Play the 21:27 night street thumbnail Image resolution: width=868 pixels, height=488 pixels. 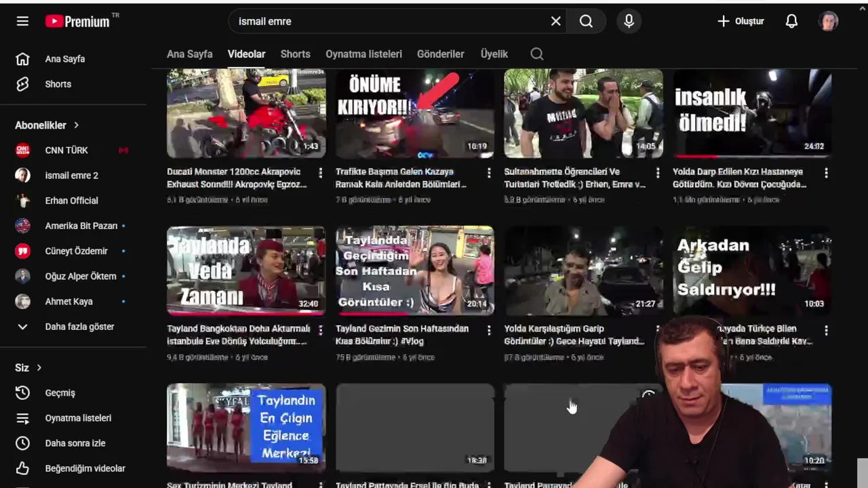tap(583, 270)
